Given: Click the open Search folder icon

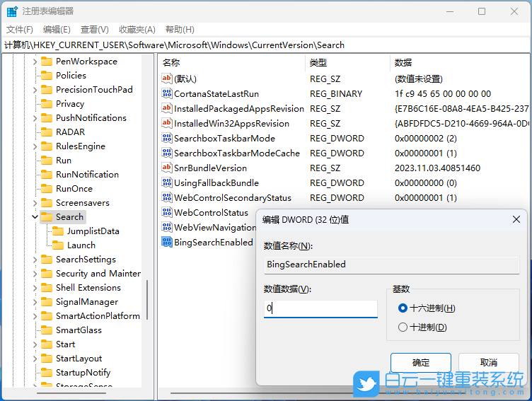Looking at the screenshot, I should (x=47, y=217).
